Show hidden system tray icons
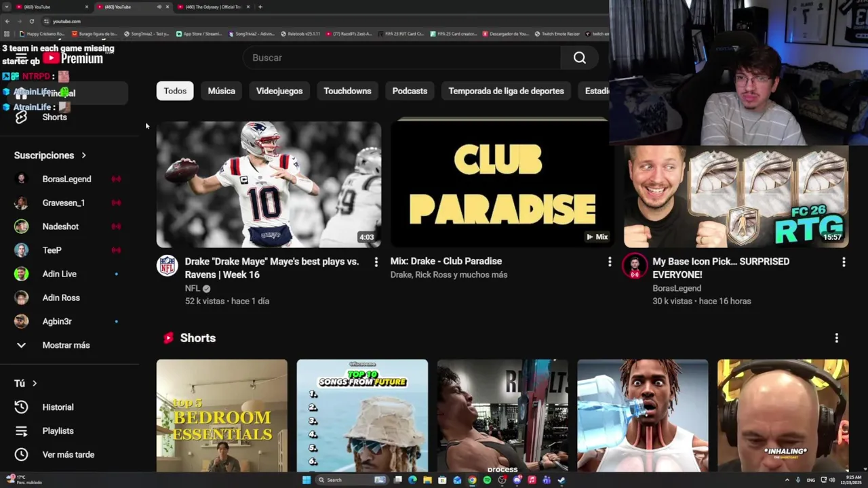868x488 pixels. (x=787, y=480)
